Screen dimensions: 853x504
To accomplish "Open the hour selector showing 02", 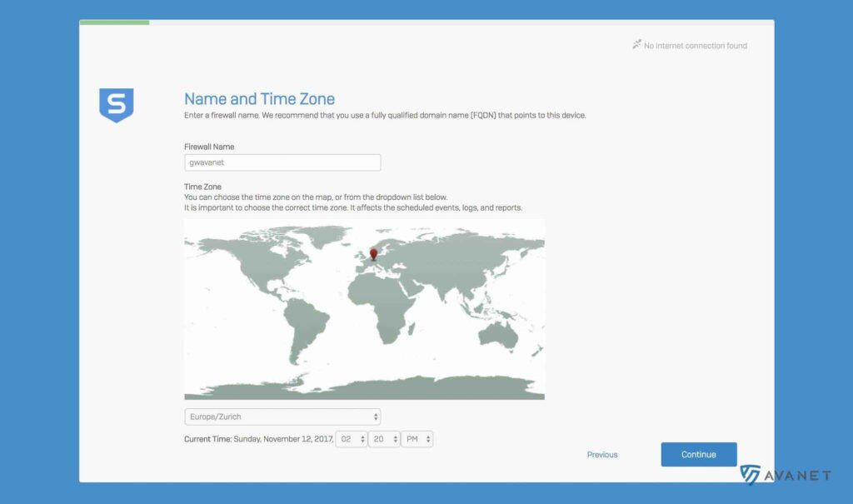I will (352, 439).
